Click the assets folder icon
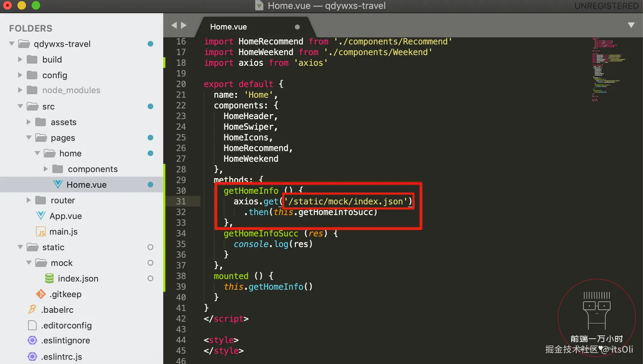 point(41,122)
